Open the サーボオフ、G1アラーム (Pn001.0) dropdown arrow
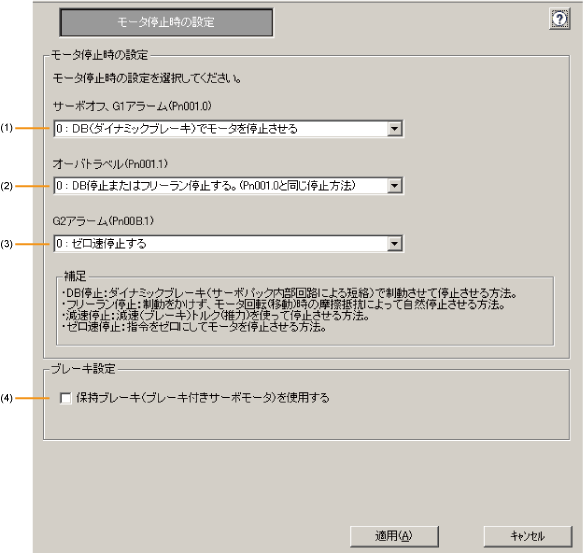This screenshot has height=554, width=583. (394, 129)
